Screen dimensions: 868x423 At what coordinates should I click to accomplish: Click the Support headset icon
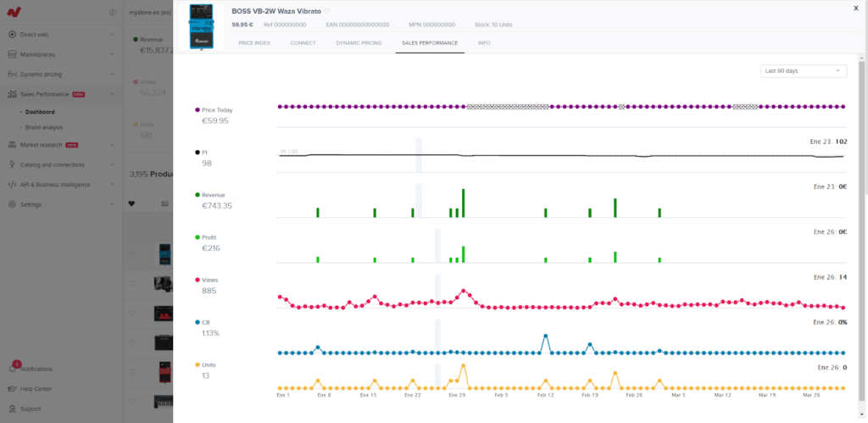[x=12, y=409]
